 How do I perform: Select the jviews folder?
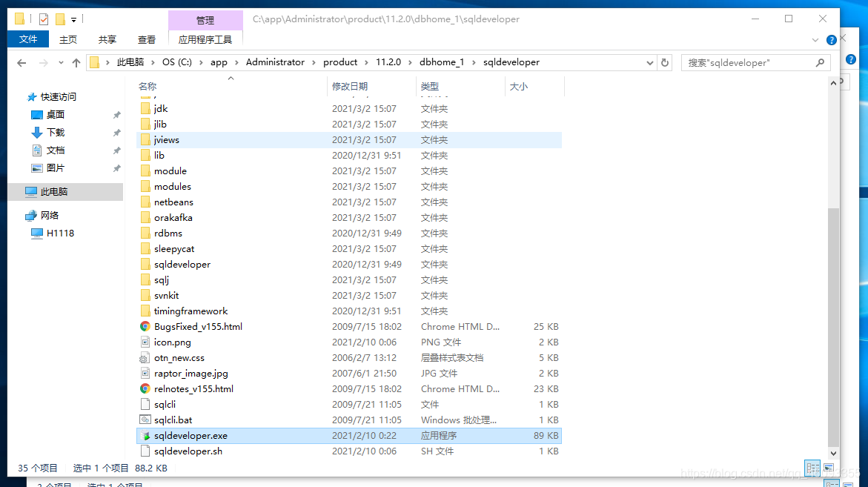coord(348,140)
